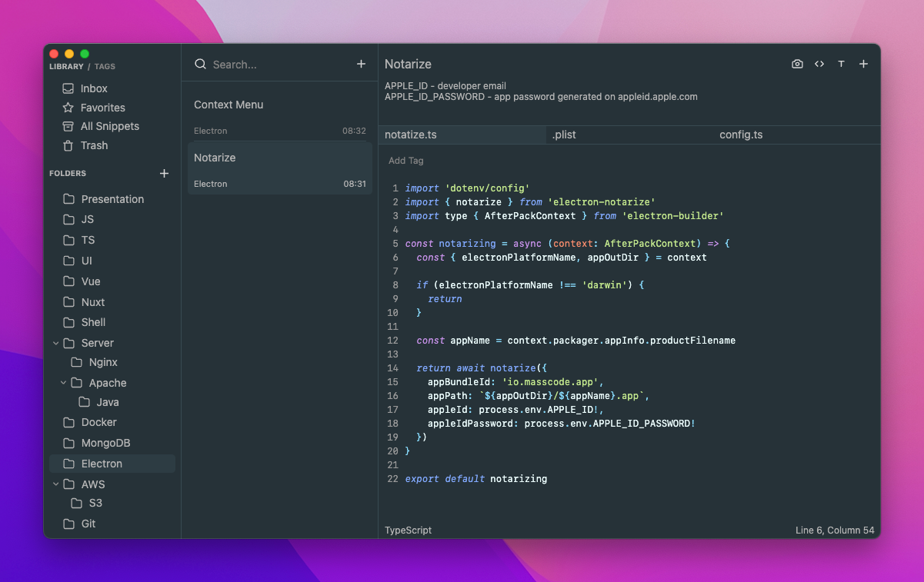Open the Context Menu snippet
This screenshot has height=582, width=924.
(x=280, y=115)
